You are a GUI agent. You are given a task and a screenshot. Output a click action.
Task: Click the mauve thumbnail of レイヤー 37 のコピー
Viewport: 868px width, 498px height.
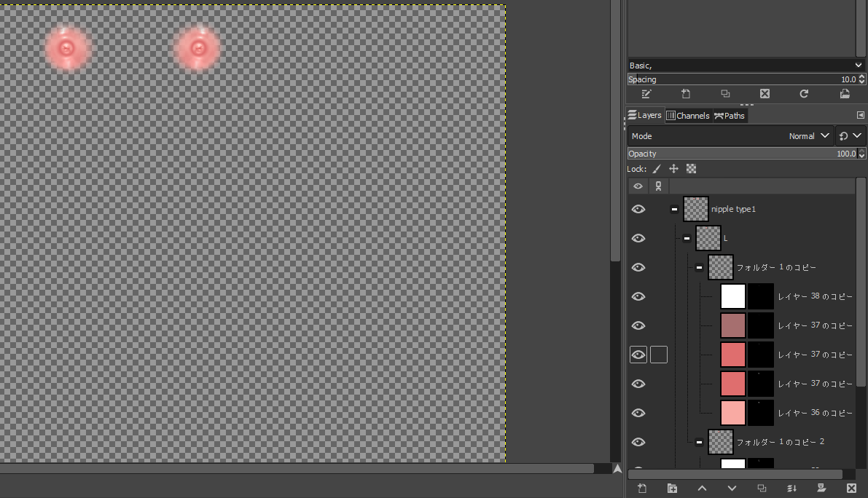tap(733, 325)
